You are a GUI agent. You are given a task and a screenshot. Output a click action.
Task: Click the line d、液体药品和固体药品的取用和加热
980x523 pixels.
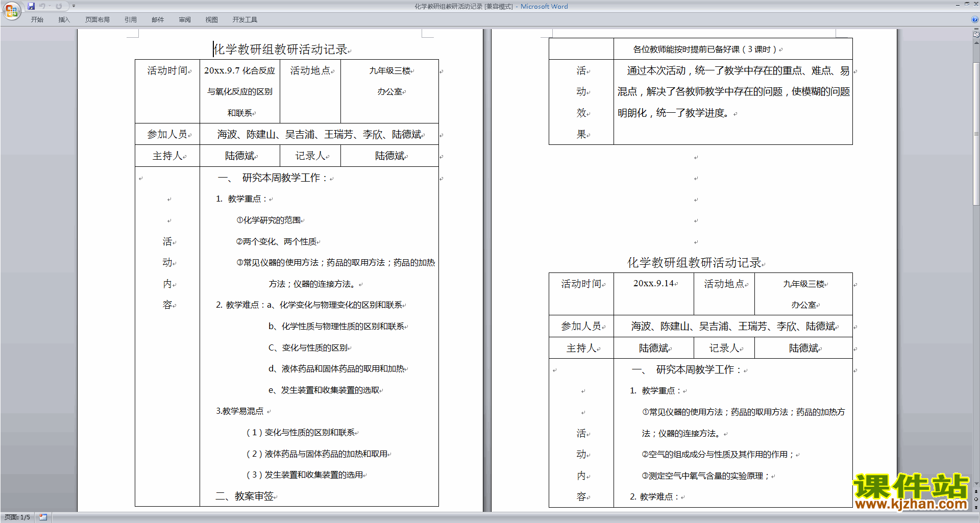336,368
